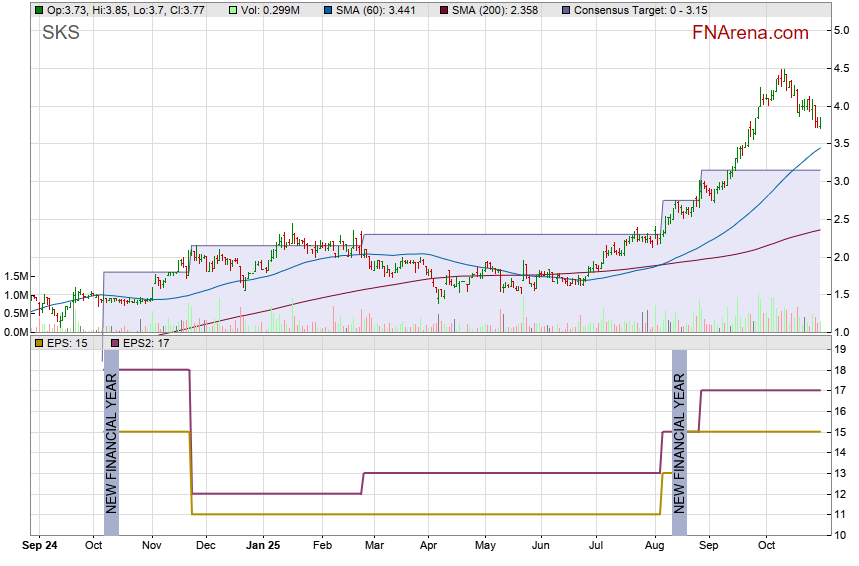859x566 pixels.
Task: Click the gold EPS legend swatch
Action: (x=38, y=343)
